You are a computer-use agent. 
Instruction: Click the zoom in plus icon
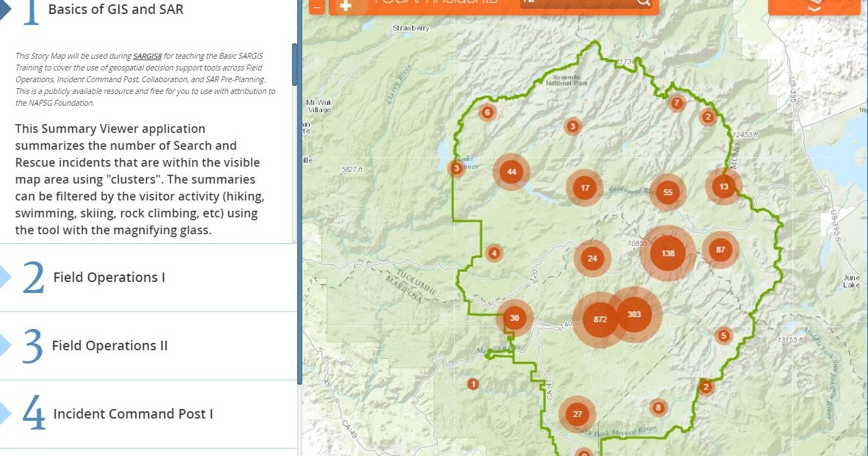tap(345, 4)
